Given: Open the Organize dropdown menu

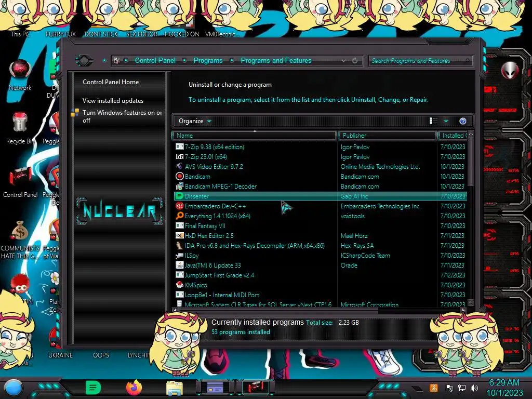Looking at the screenshot, I should point(195,121).
